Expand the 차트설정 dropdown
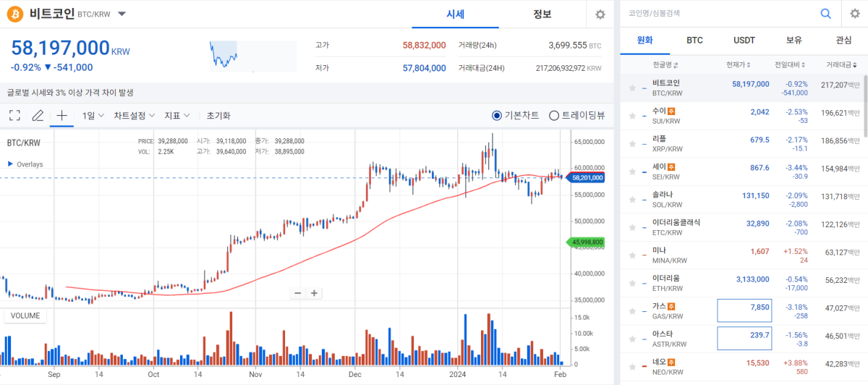The width and height of the screenshot is (868, 385). tap(135, 115)
